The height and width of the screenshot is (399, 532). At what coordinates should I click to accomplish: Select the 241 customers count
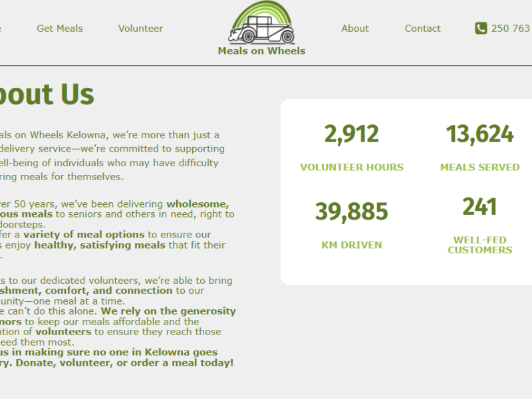point(479,207)
